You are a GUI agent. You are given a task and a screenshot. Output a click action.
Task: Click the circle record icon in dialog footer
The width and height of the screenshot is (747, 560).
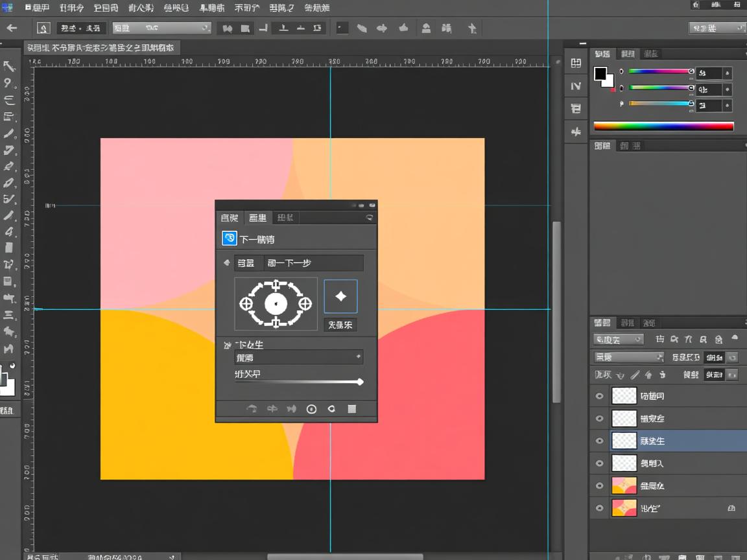[311, 409]
